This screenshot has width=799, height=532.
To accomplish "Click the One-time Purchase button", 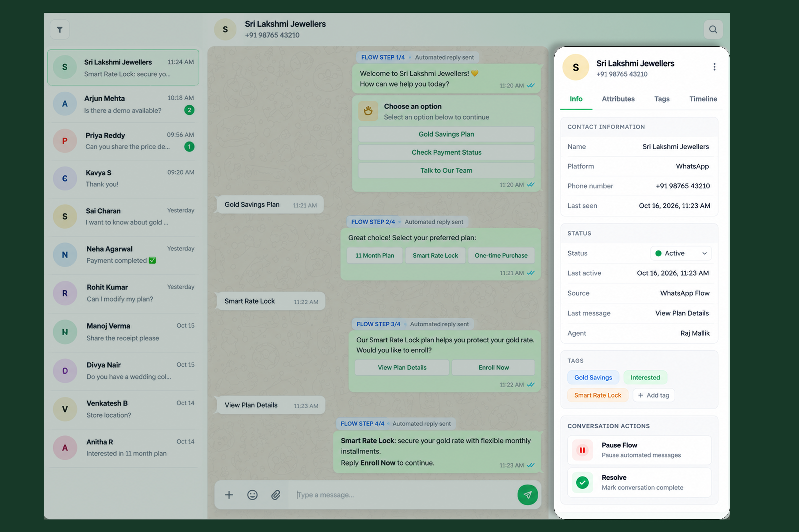I will pos(501,255).
